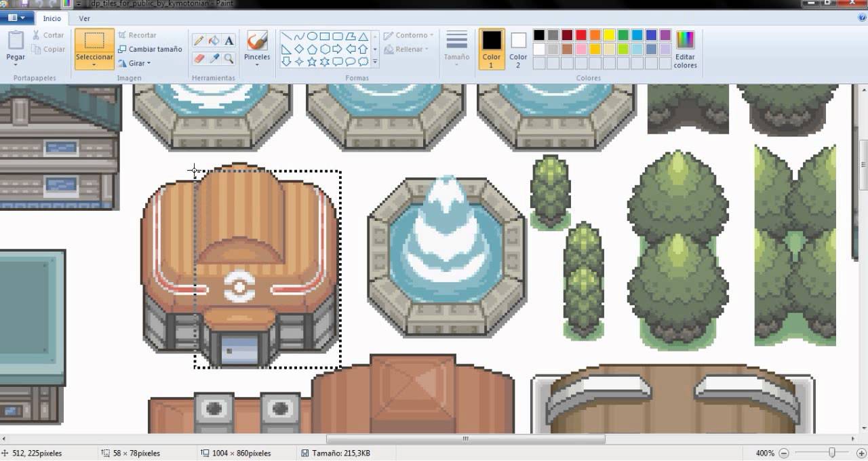Screen dimensions: 868x461
Task: Select the Magnifier tool
Action: tap(229, 59)
